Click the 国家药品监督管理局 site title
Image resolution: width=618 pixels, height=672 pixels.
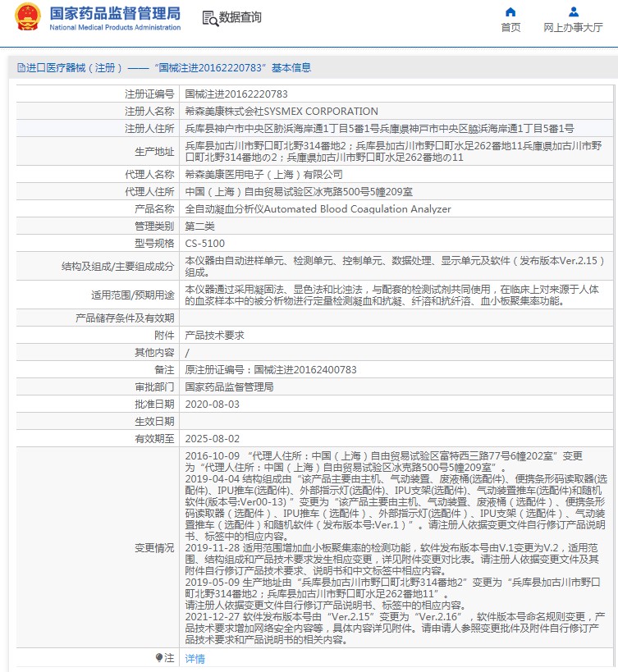click(115, 12)
